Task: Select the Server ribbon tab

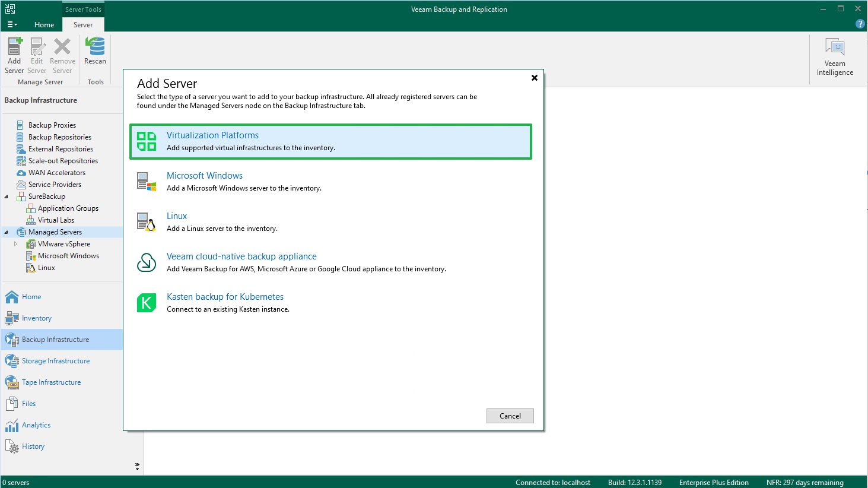Action: (83, 24)
